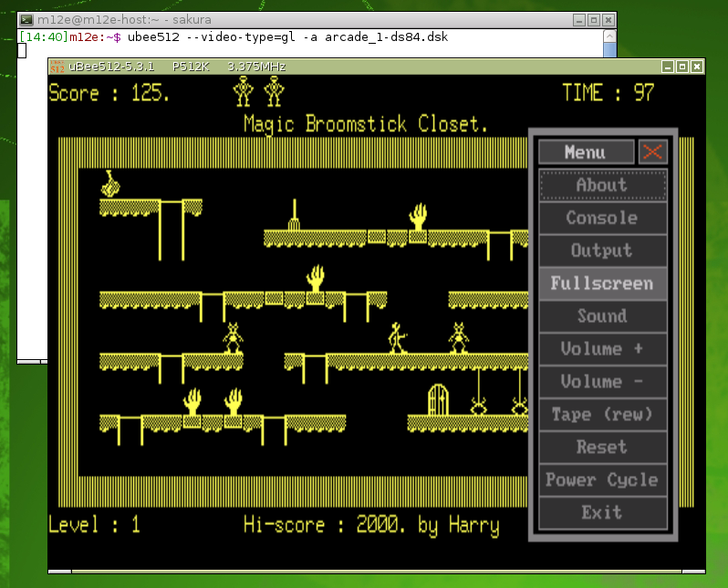Click the walking player character sprite
Image resolution: width=728 pixels, height=588 pixels.
(x=398, y=337)
